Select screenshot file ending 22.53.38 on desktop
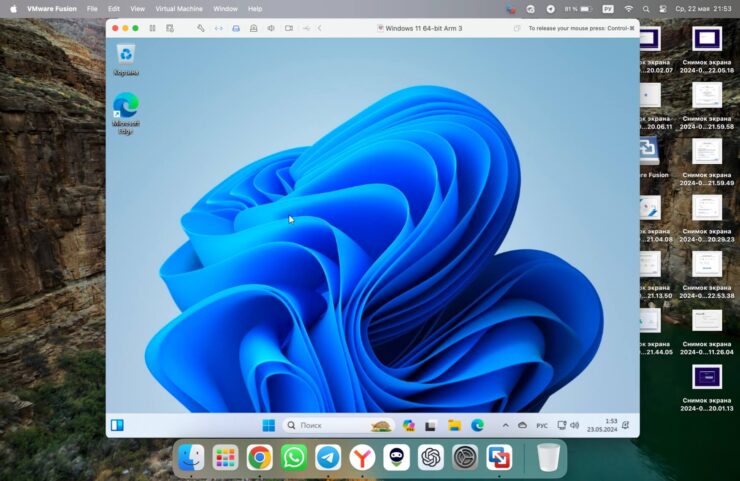 [x=706, y=275]
